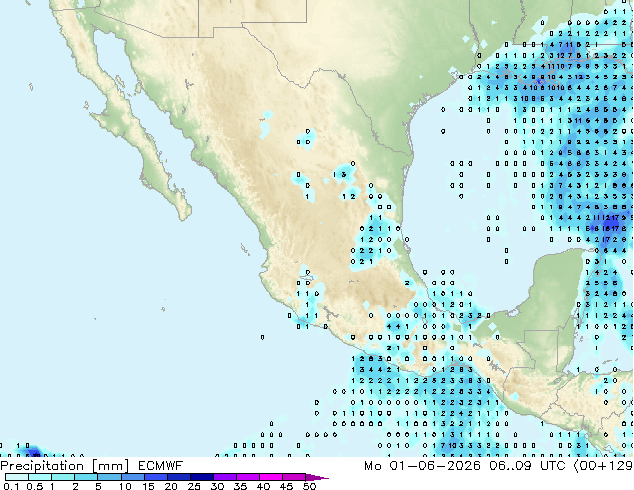Click the '20' legend value label
Screen dimensions: 634x490
(171, 486)
